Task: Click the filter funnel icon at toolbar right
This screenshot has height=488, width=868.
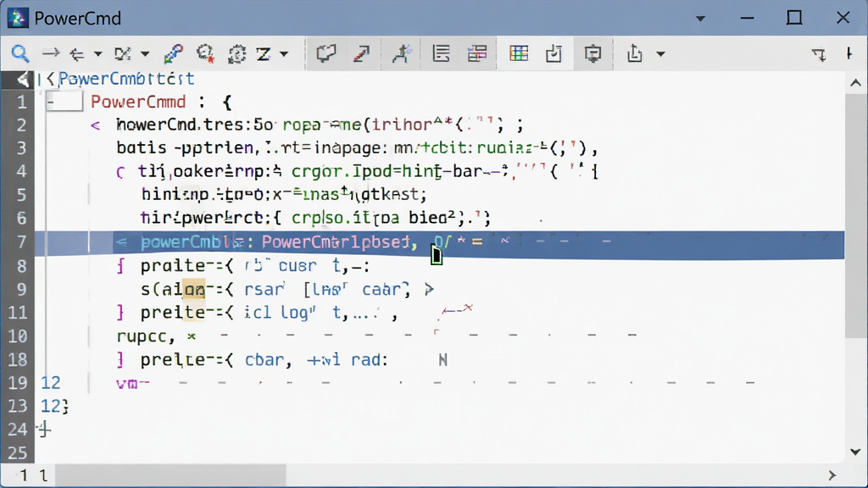Action: pos(819,54)
